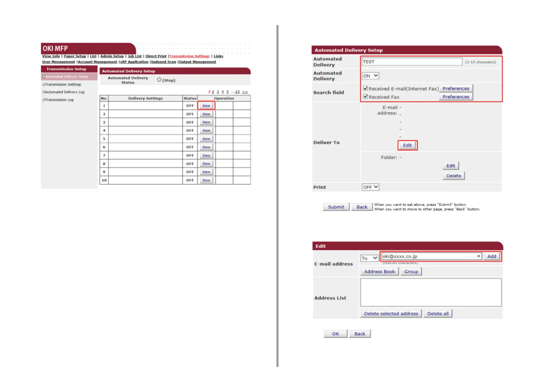Screen dimensions: 555x392
Task: Click New for delivery setting No. 8
Action: click(206, 164)
